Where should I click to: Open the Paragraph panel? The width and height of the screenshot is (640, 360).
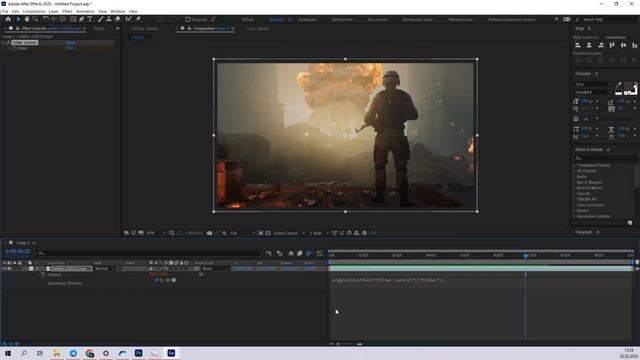(x=584, y=232)
